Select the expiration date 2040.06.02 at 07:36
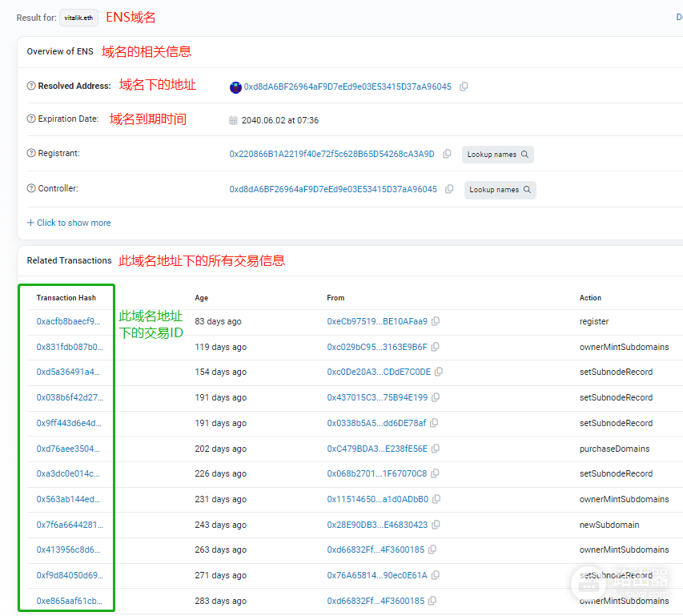Viewport: 683px width, 616px height. tap(280, 120)
